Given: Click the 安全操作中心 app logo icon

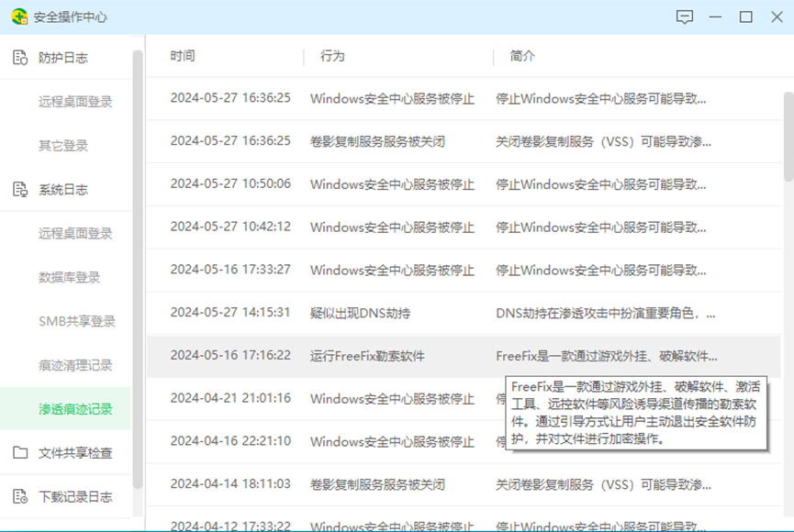Looking at the screenshot, I should [19, 17].
